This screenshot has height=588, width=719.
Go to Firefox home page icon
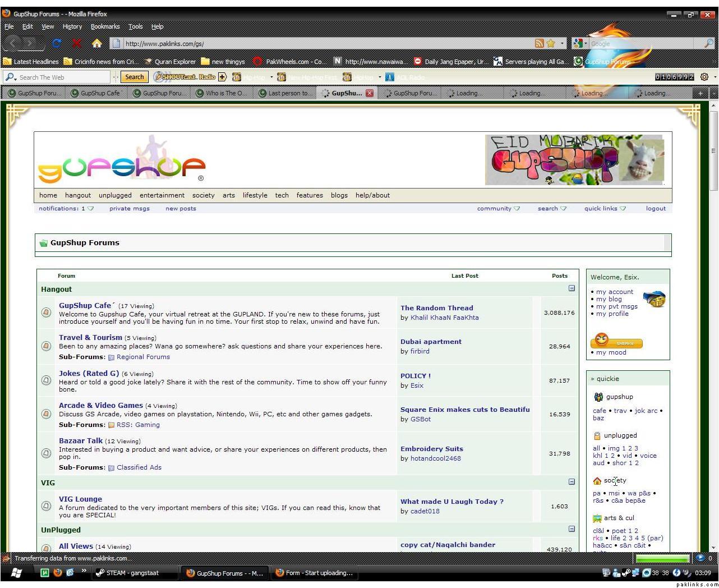(x=96, y=43)
